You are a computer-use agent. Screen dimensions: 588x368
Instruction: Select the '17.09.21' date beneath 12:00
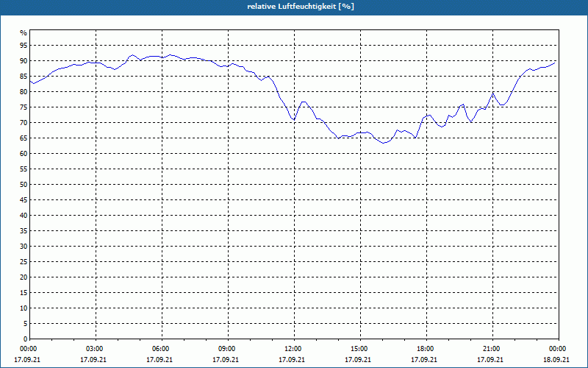(291, 360)
